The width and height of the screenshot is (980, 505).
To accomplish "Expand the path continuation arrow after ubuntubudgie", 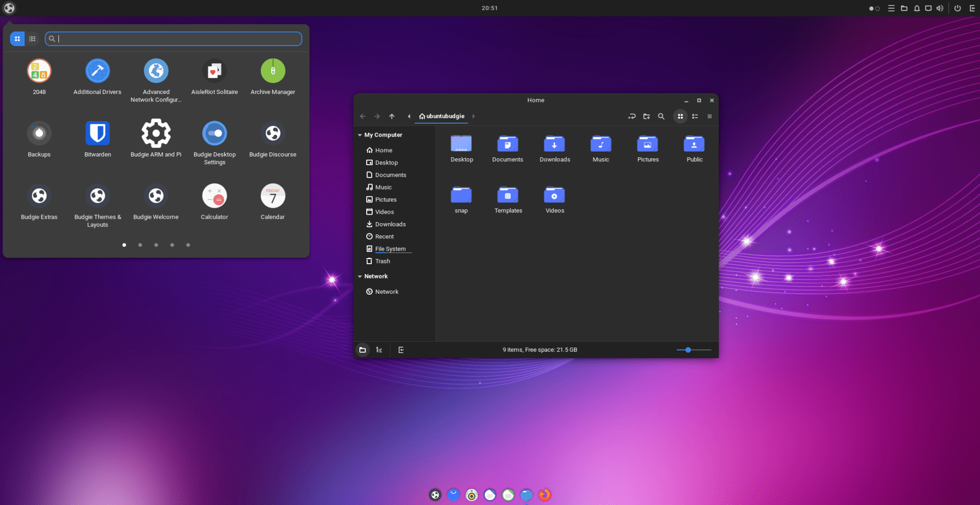I will (473, 116).
